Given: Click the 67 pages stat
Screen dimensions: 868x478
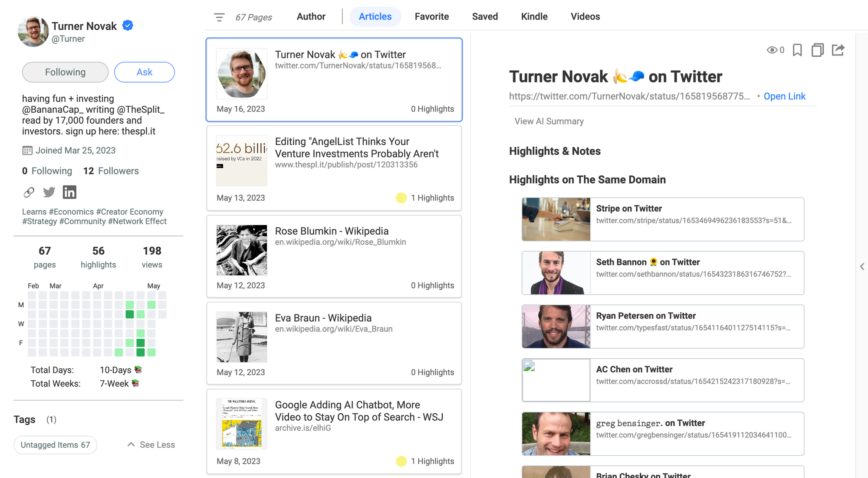Looking at the screenshot, I should 45,257.
